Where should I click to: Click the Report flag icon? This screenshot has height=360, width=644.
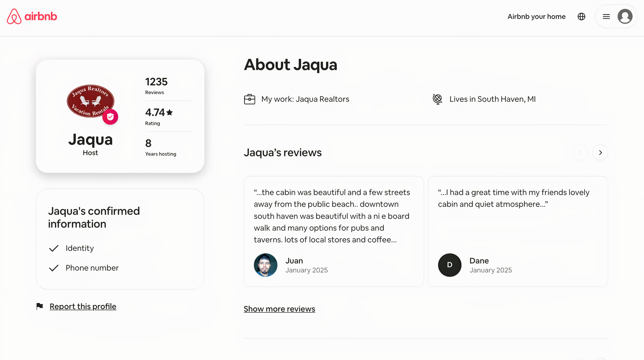[x=40, y=306]
